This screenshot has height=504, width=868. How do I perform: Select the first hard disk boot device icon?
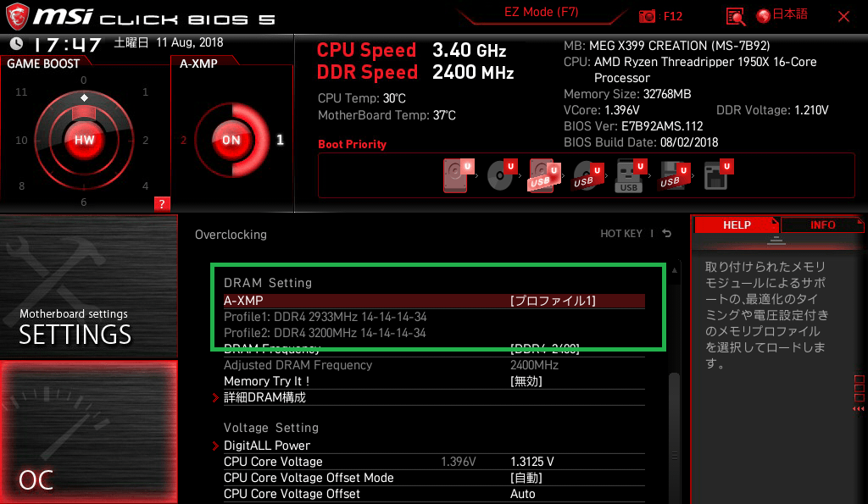tap(458, 174)
